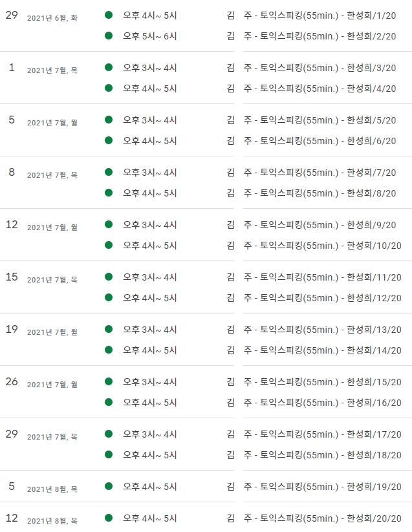The height and width of the screenshot is (532, 412).
Task: Open event titled 한성희/20/20
Action: tap(314, 518)
